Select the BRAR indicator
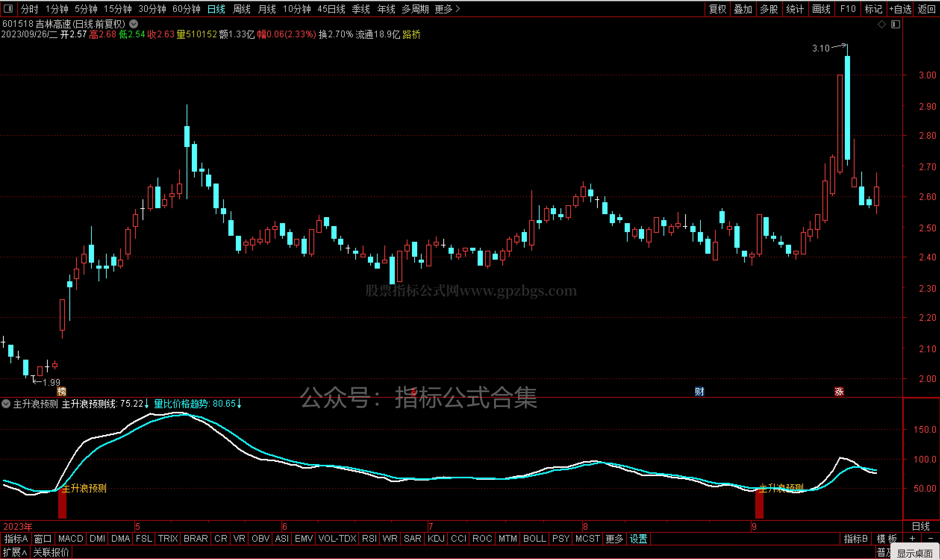Viewport: 940px width, 560px height. coord(196,539)
